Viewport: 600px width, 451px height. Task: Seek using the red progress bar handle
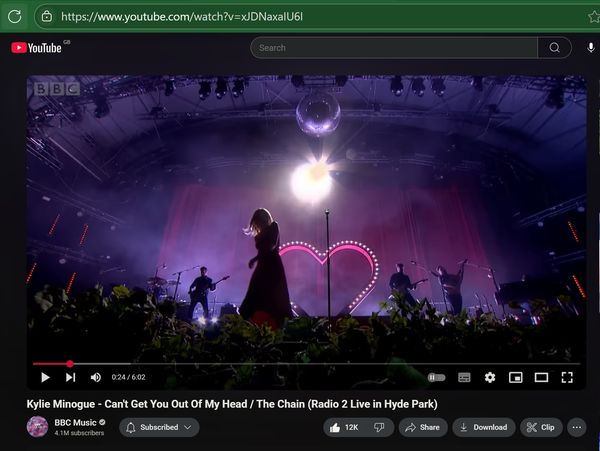point(70,363)
